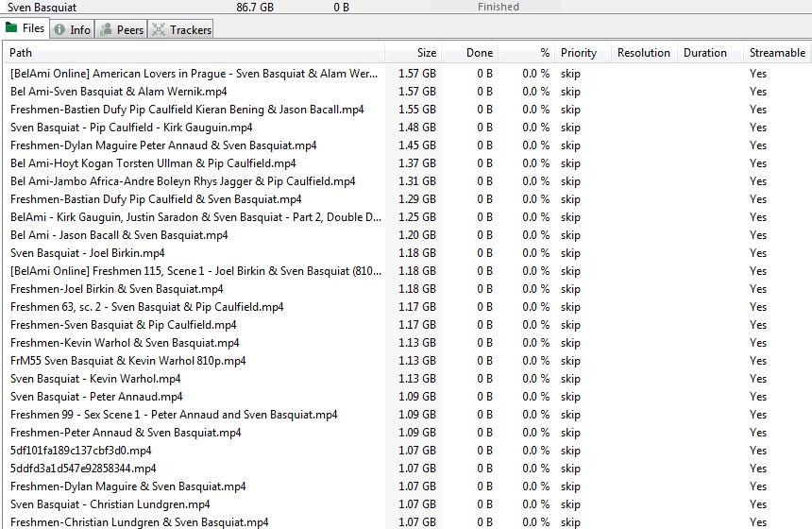Click the Finished progress bar in torrent row
Image resolution: width=812 pixels, height=529 pixels.
coord(498,7)
